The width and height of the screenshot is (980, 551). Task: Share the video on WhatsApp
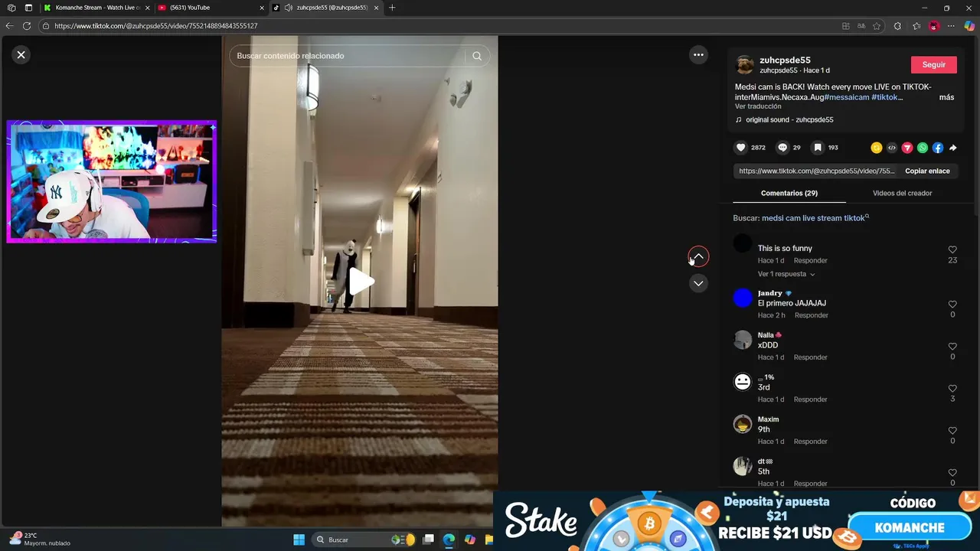coord(923,148)
